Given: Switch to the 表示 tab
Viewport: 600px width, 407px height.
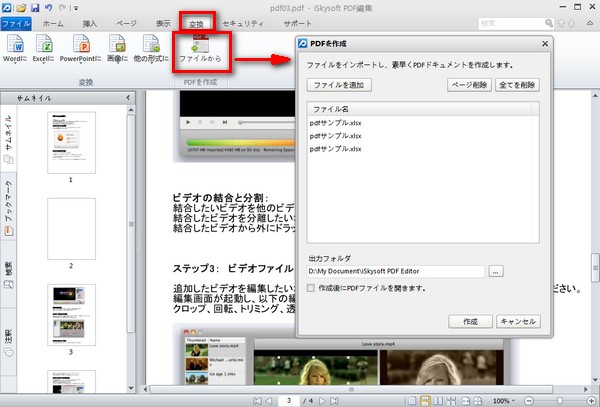Looking at the screenshot, I should click(x=163, y=24).
